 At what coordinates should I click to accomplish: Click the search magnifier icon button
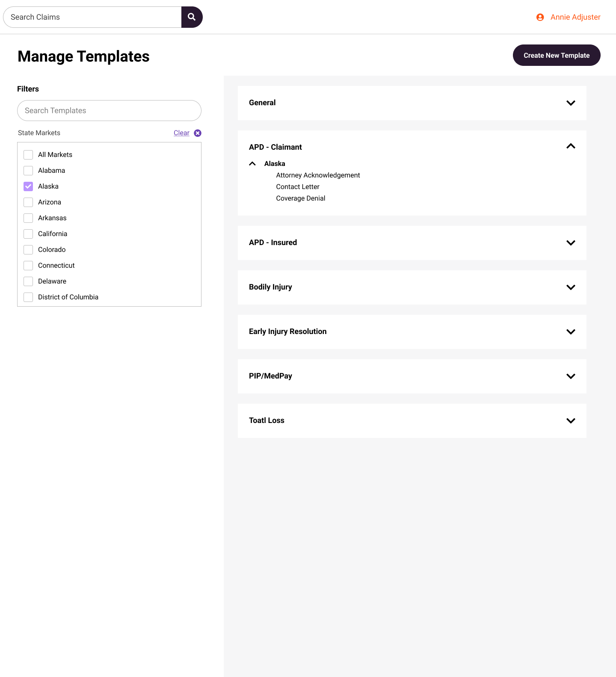tap(192, 17)
